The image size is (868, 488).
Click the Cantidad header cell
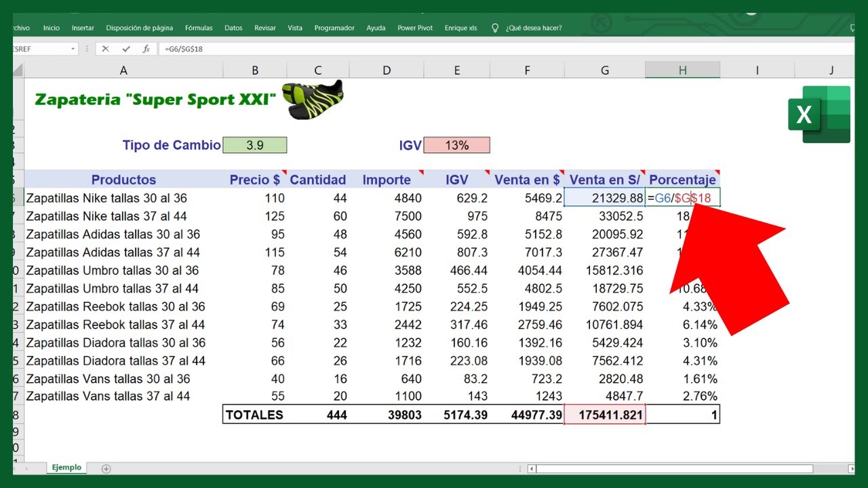coord(318,180)
